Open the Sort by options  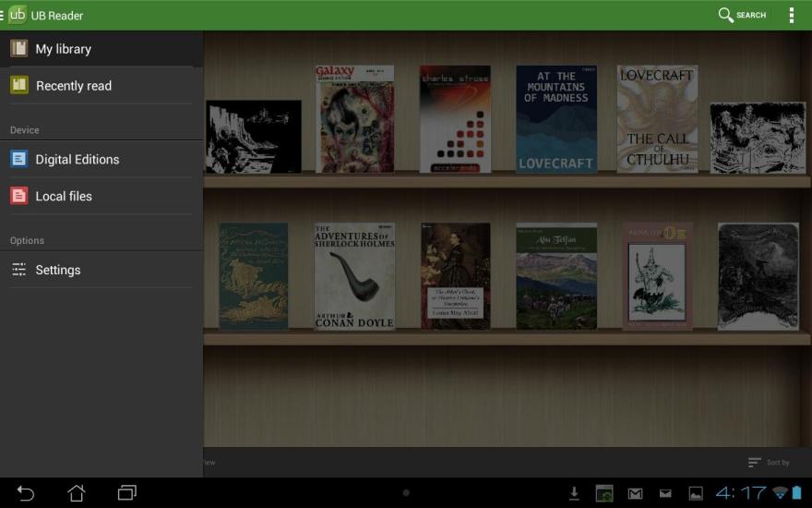(769, 462)
